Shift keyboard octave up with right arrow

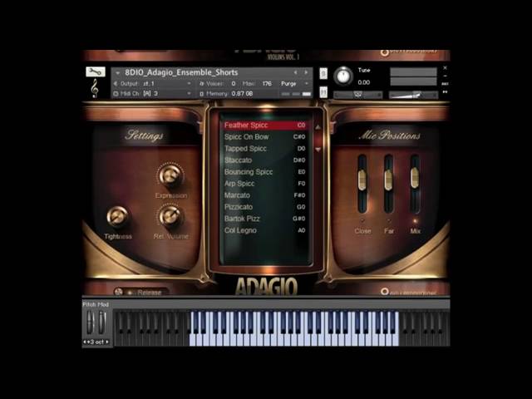pyautogui.click(x=107, y=342)
